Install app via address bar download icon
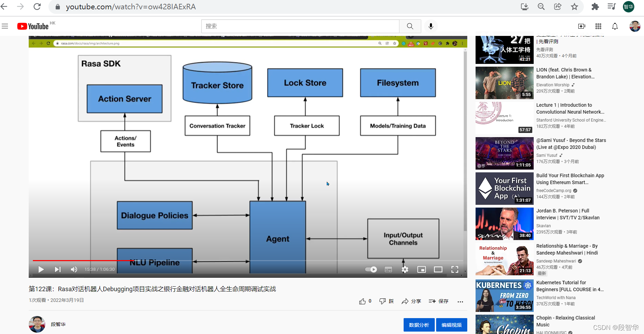The image size is (644, 334). [x=525, y=7]
